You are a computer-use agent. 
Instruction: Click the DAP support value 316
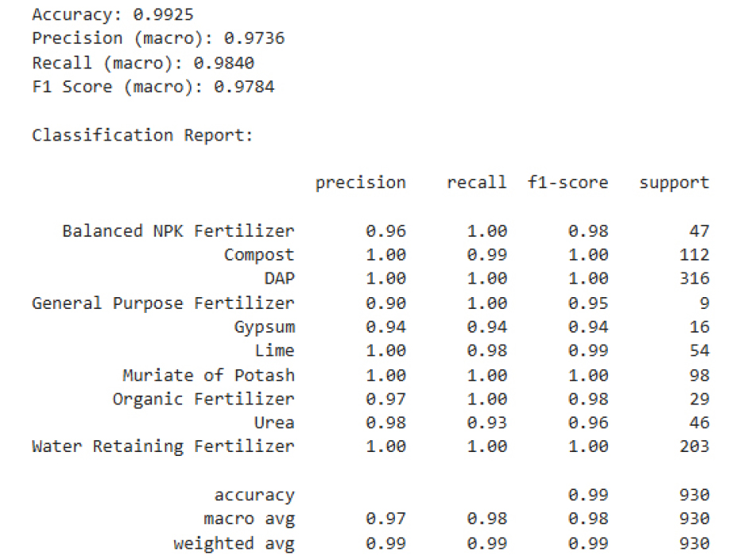(x=694, y=279)
